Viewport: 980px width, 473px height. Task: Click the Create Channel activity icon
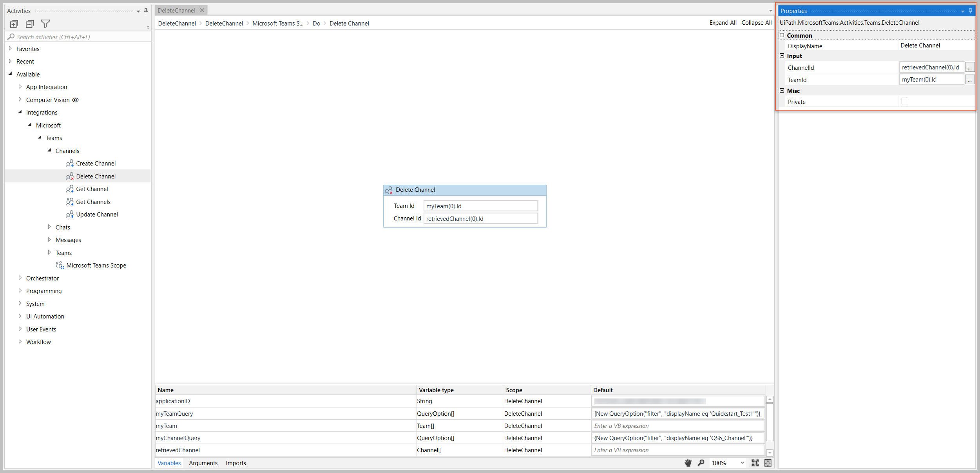tap(70, 164)
